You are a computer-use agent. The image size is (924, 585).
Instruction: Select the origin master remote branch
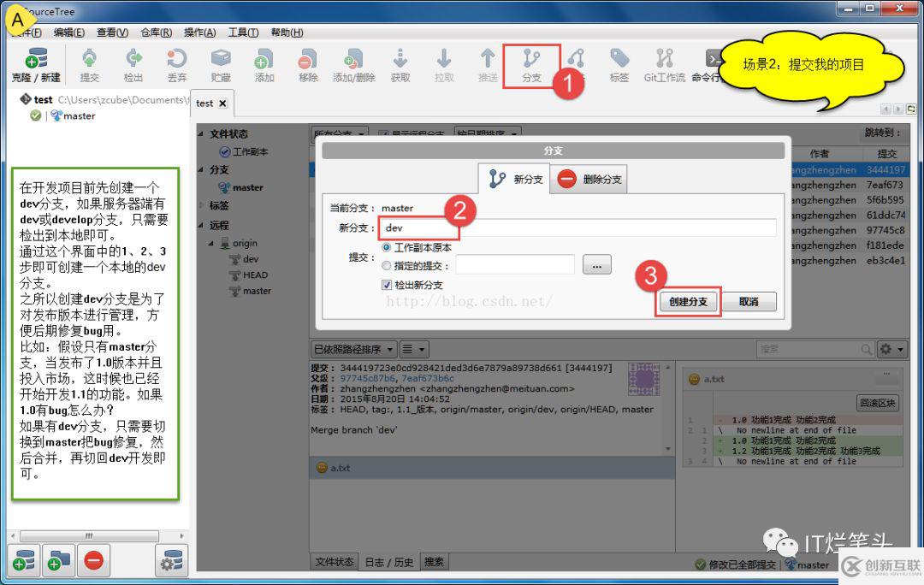250,291
